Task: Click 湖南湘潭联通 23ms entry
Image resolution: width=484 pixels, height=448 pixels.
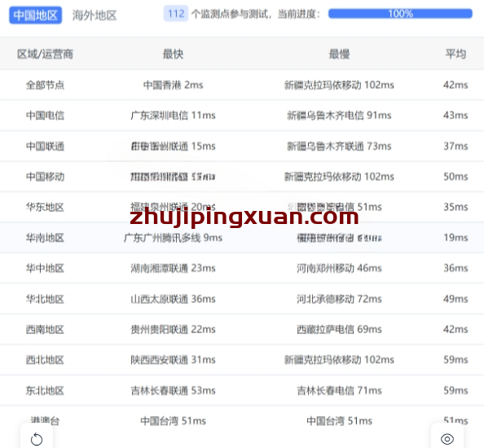Action: point(174,268)
